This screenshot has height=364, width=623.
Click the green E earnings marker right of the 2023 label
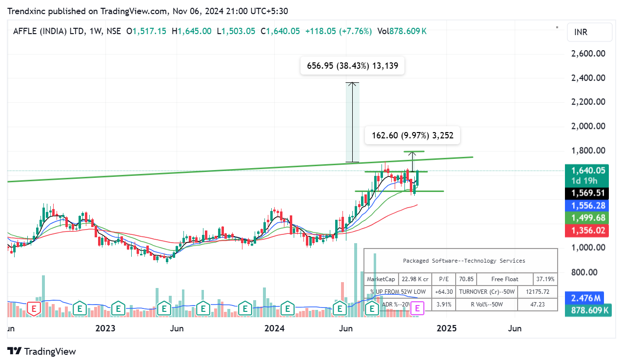point(118,308)
